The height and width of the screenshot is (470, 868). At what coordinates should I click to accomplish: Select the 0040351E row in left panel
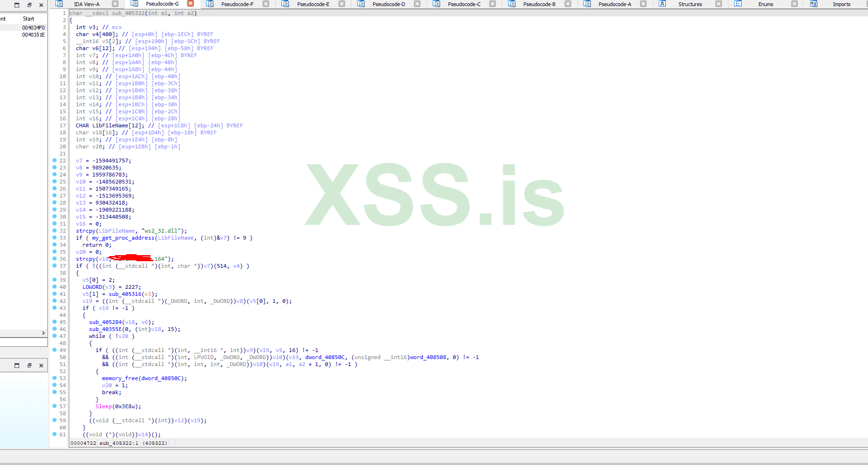(23, 35)
